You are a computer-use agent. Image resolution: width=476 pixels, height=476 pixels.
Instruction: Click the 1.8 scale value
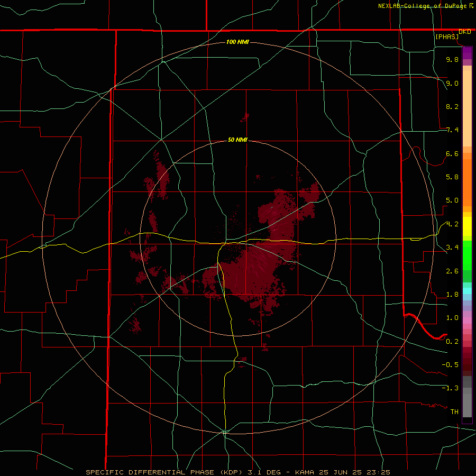[x=452, y=295]
